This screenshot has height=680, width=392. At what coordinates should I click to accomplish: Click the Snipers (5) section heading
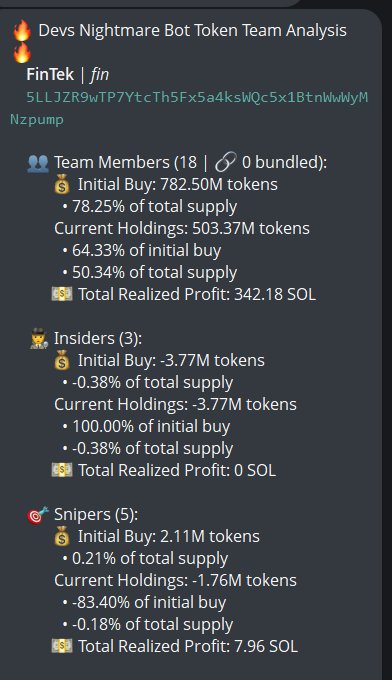(x=96, y=514)
